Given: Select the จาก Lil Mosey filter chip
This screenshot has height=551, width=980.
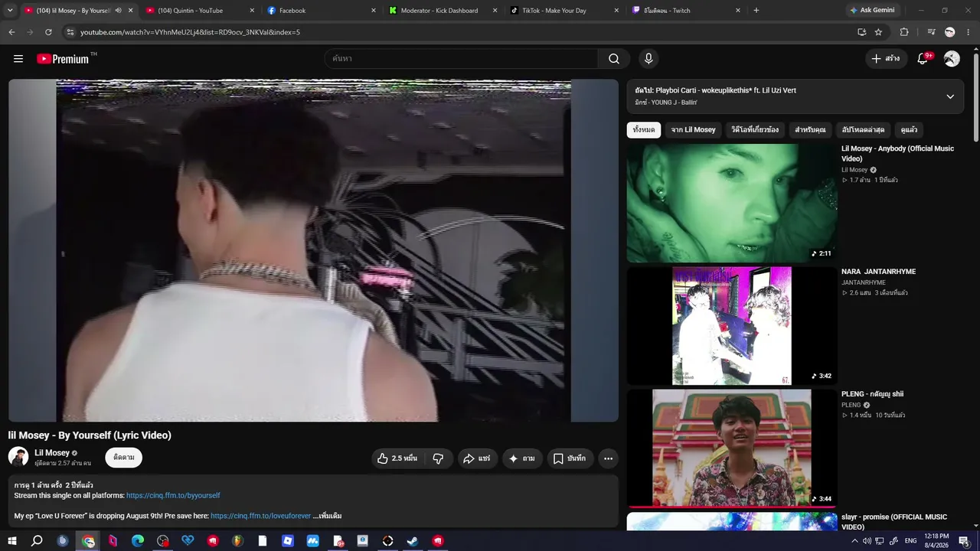Looking at the screenshot, I should (x=694, y=130).
